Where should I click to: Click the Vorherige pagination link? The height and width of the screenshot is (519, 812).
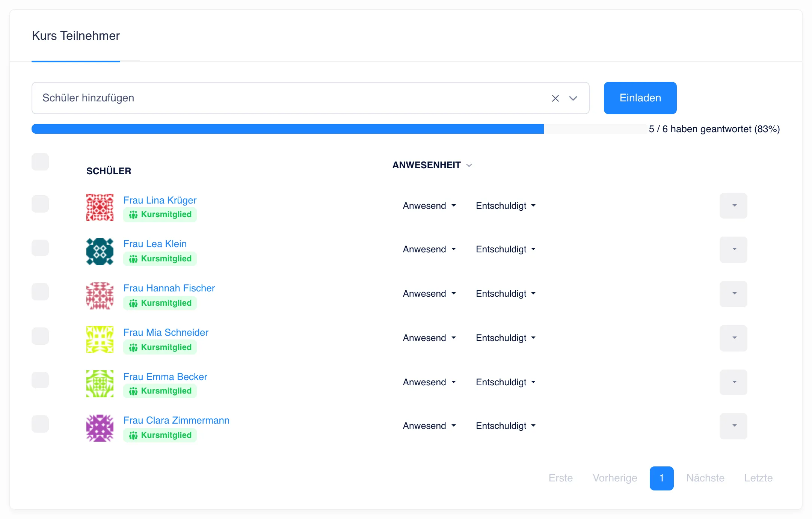click(x=615, y=478)
